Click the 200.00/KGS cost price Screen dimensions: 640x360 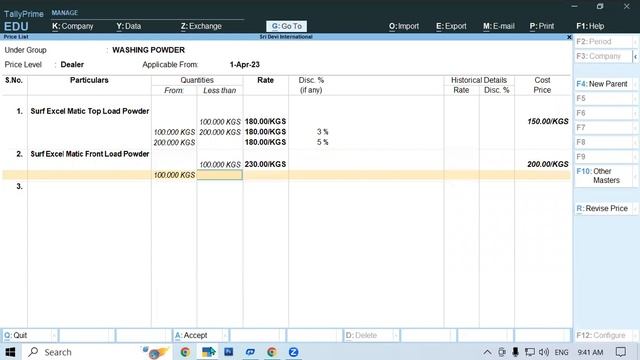tap(547, 164)
